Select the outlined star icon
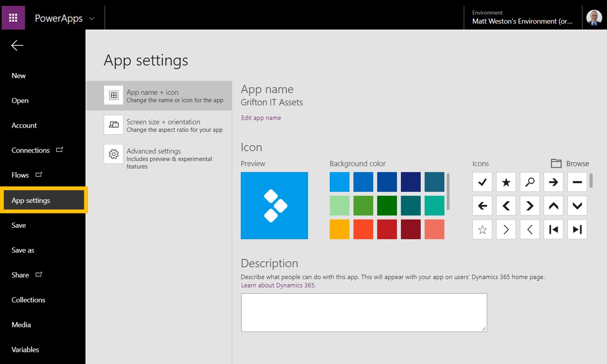 [482, 230]
